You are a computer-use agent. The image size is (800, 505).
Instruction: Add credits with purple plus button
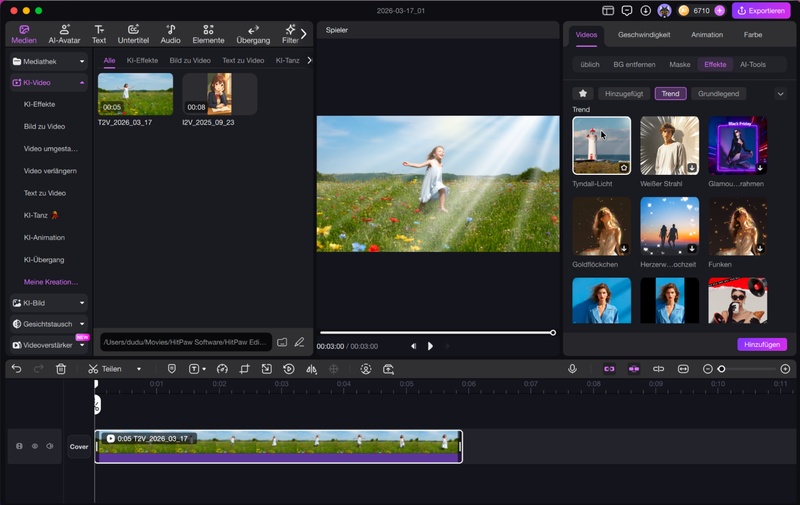(x=720, y=11)
